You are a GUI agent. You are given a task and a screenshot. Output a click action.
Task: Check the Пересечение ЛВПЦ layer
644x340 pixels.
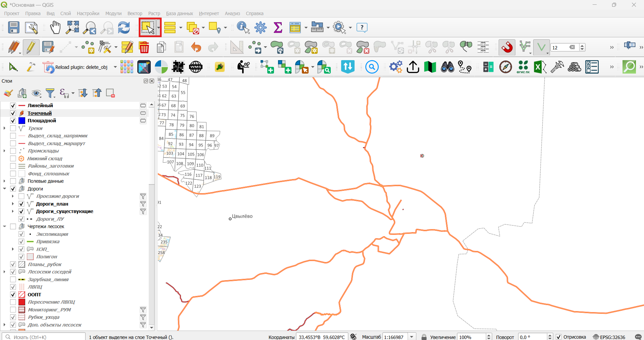pyautogui.click(x=13, y=302)
